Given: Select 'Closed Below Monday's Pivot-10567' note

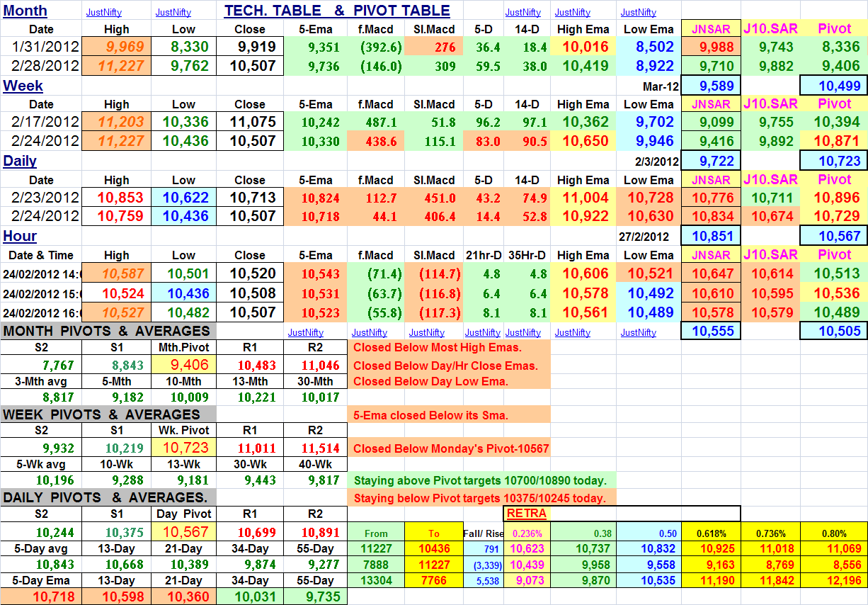Looking at the screenshot, I should tap(450, 448).
